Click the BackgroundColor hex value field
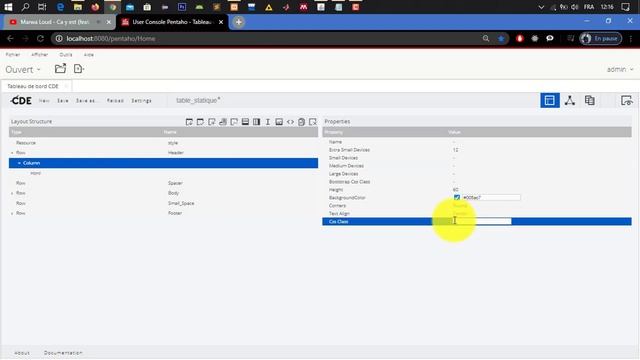The image size is (640, 360). click(x=491, y=198)
